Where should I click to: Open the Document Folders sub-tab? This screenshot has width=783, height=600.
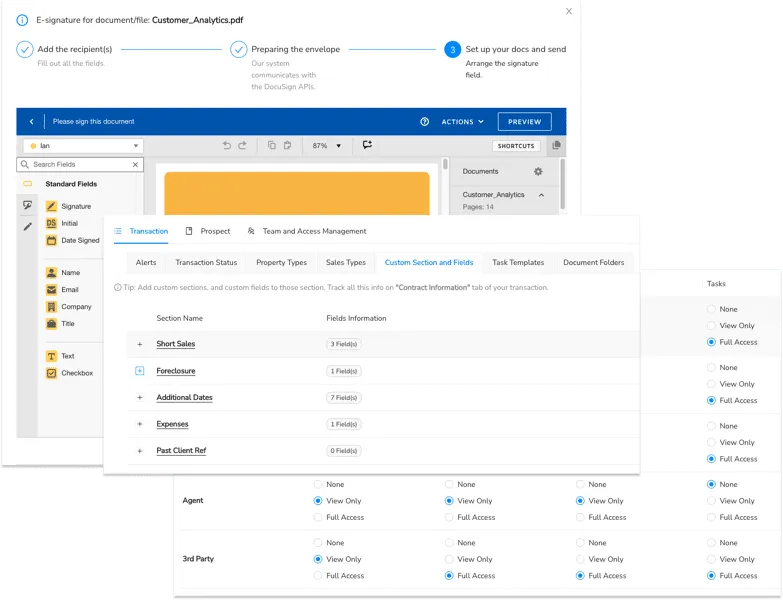pos(593,262)
